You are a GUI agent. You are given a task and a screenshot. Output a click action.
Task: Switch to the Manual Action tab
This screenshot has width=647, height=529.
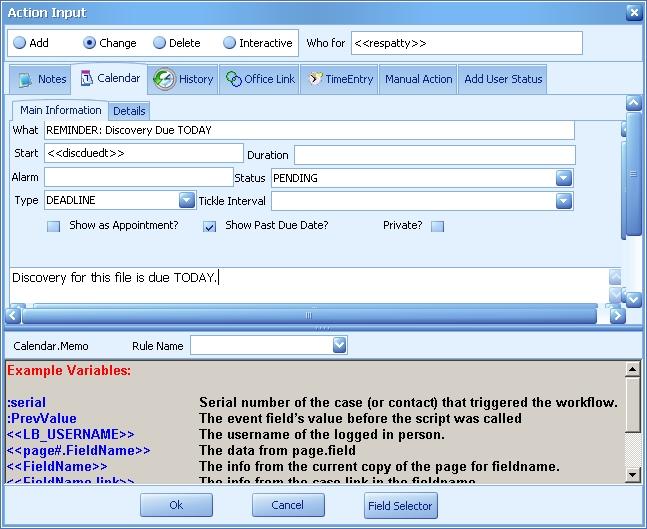point(418,79)
